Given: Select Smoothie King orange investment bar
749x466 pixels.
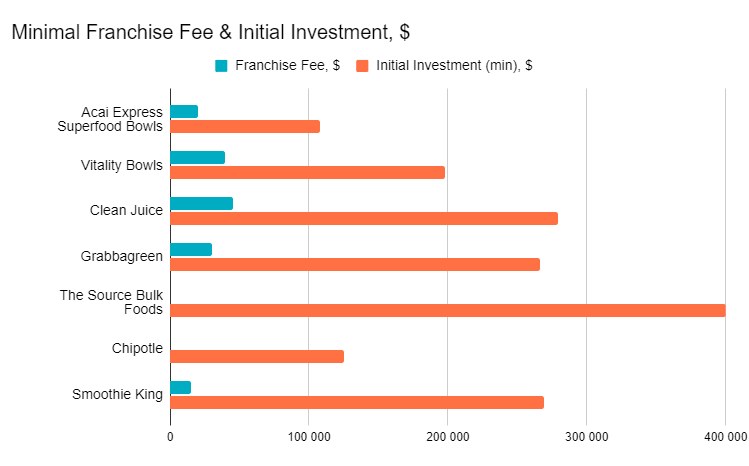Looking at the screenshot, I should coord(357,402).
